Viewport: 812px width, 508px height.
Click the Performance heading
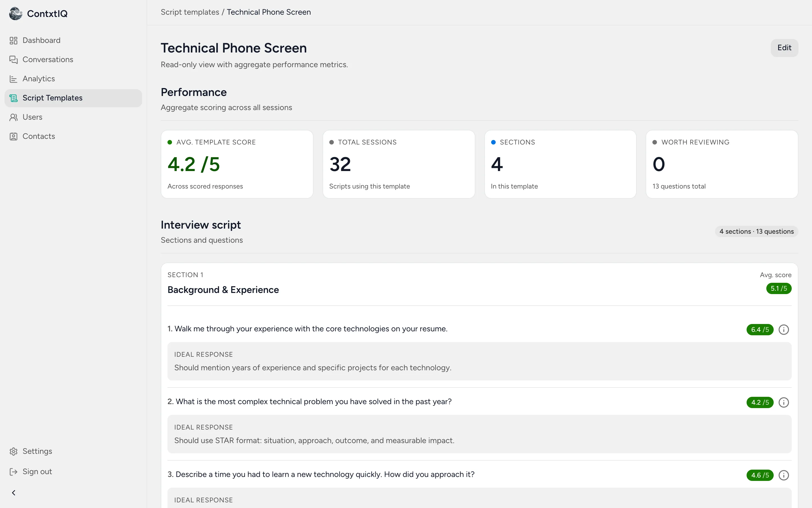194,92
